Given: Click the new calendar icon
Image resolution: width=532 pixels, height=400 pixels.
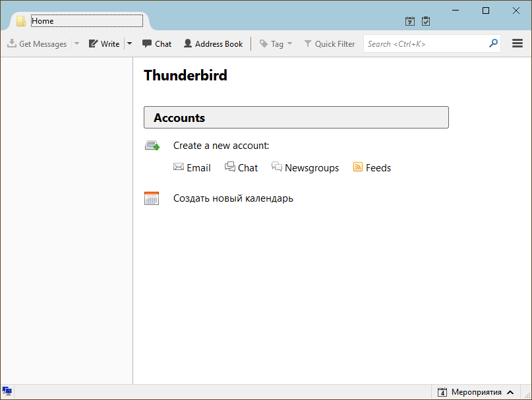Looking at the screenshot, I should pos(152,198).
